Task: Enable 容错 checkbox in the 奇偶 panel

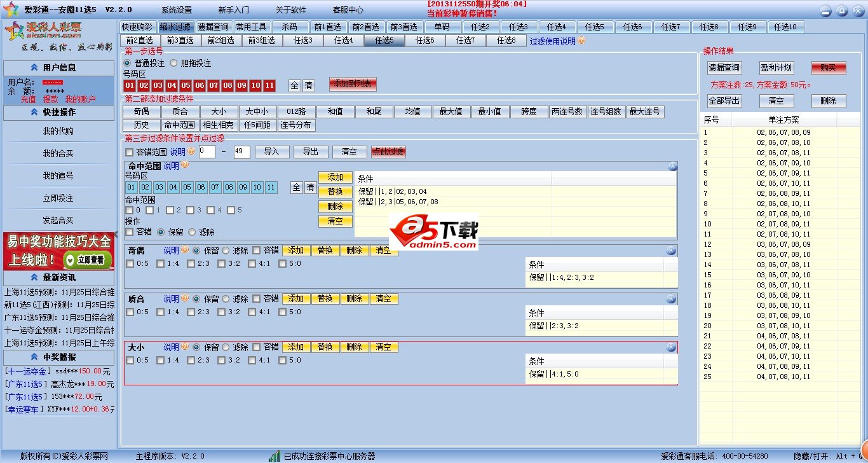Action: (256, 250)
